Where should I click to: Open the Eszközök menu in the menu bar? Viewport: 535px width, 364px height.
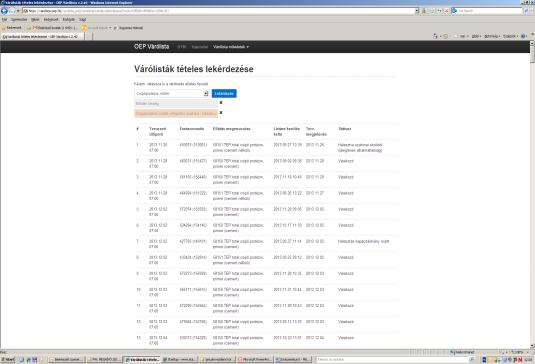69,19
